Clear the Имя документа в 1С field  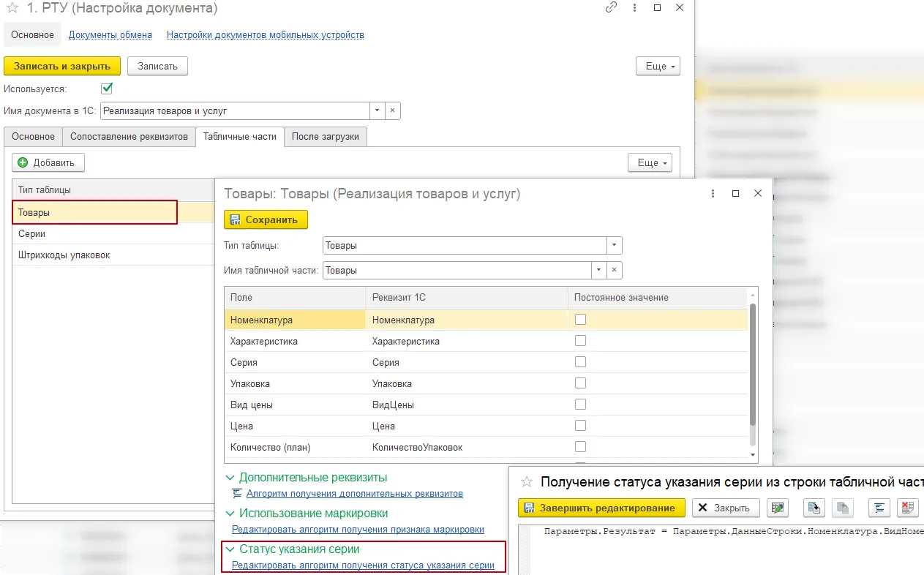(x=393, y=111)
